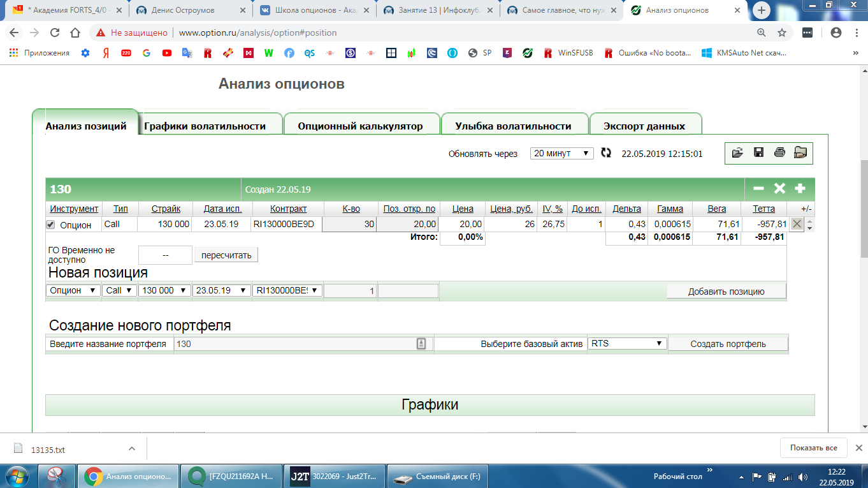Open the WinSFUSB bookmark
Image resolution: width=868 pixels, height=488 pixels.
[x=568, y=53]
